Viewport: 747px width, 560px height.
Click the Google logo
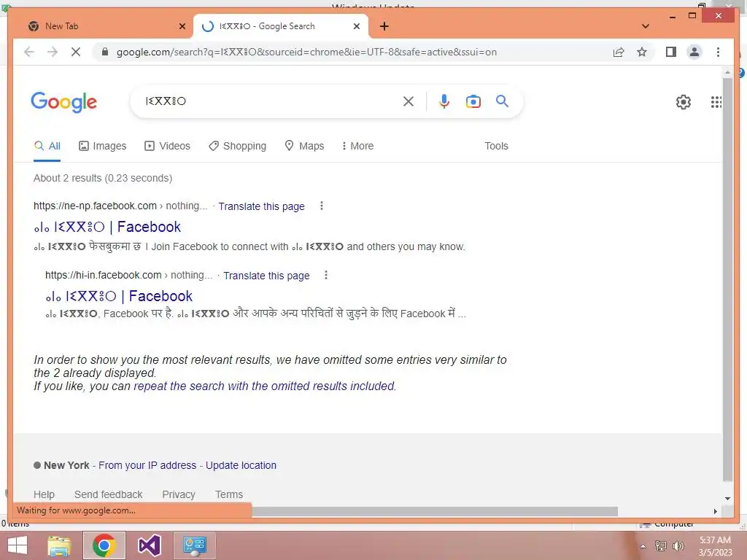[64, 101]
